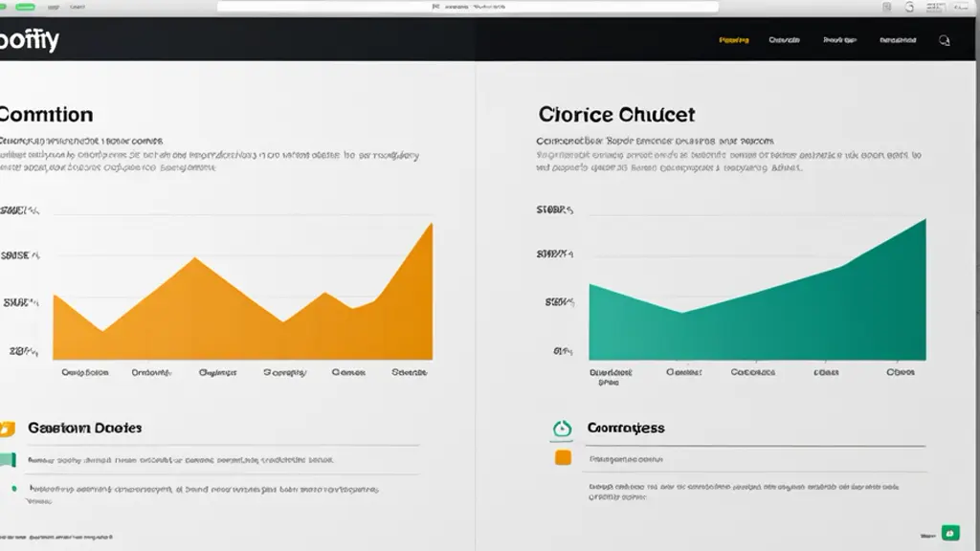This screenshot has height=551, width=980.
Task: Click the green clock icon beside the lower-right heading
Action: [562, 429]
